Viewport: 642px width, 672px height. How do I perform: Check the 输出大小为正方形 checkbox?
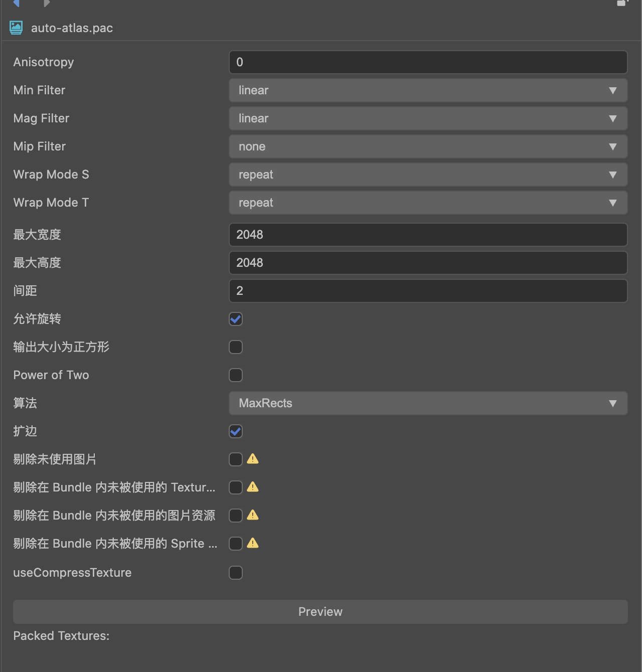[236, 347]
